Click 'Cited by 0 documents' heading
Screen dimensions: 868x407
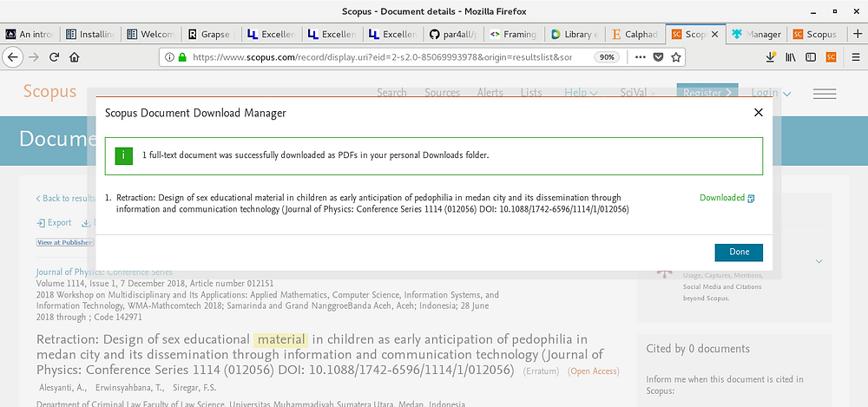[698, 349]
